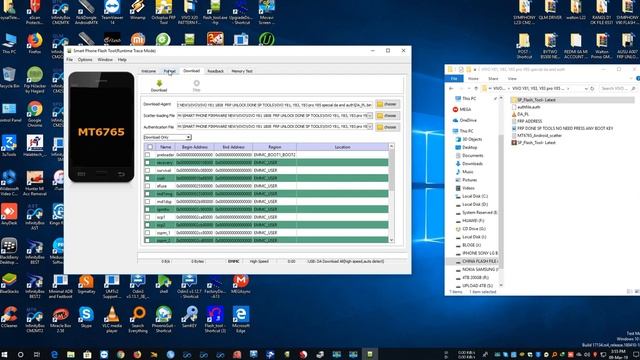
Task: Switch to the Format tab
Action: pos(169,71)
